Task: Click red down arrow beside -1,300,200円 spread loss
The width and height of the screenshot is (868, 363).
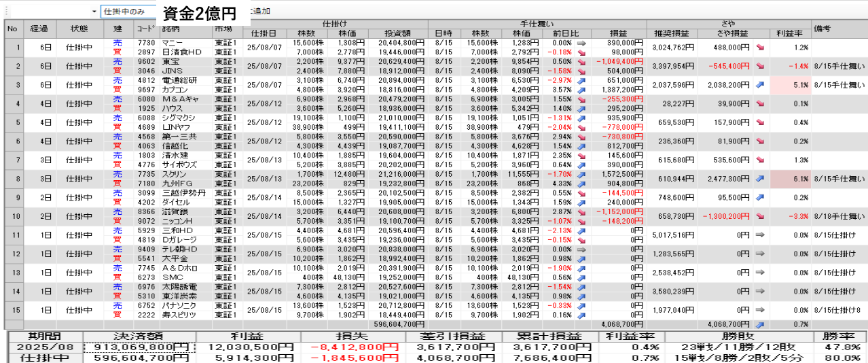Action: click(759, 216)
